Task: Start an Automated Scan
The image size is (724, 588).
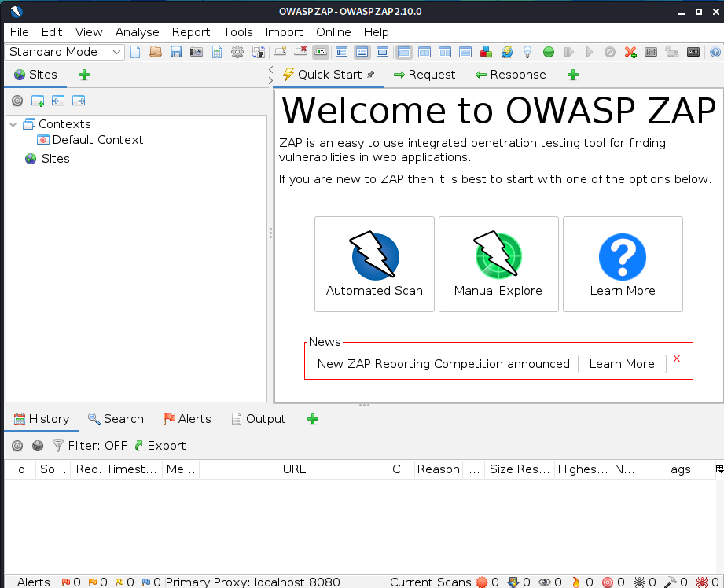Action: pyautogui.click(x=374, y=264)
